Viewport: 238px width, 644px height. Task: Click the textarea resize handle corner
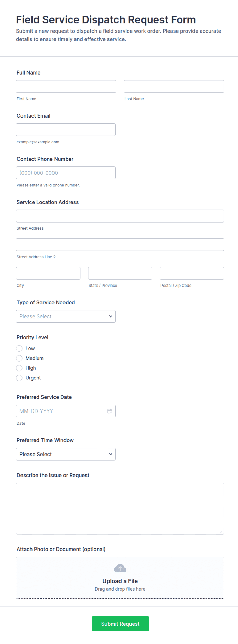(x=221, y=532)
